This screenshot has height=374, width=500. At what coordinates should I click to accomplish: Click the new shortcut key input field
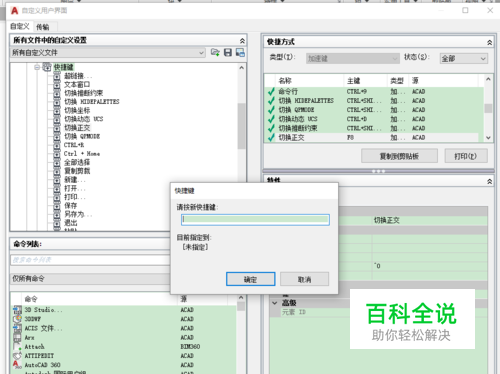(255, 219)
